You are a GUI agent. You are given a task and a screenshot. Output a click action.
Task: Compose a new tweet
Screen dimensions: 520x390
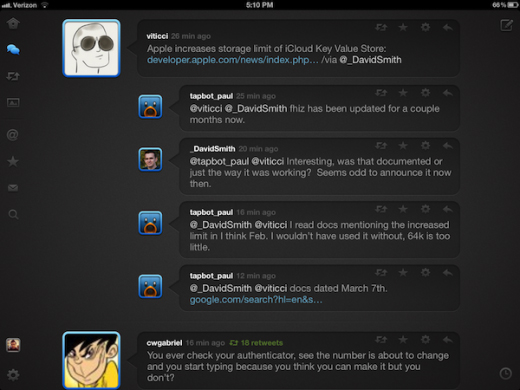[506, 25]
